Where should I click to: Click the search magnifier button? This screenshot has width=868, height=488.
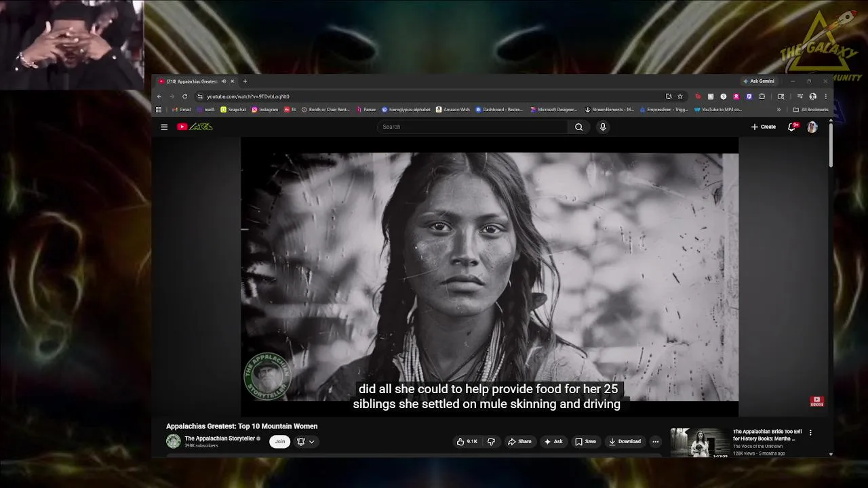(x=579, y=127)
